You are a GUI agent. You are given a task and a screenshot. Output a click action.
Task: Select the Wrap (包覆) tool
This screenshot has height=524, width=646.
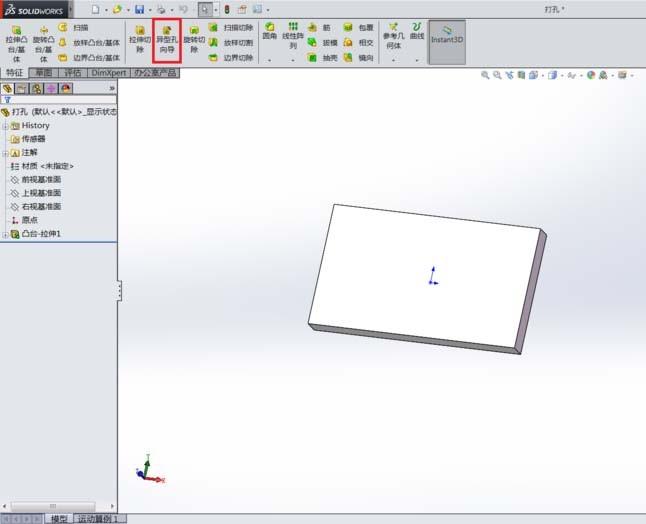click(x=358, y=28)
